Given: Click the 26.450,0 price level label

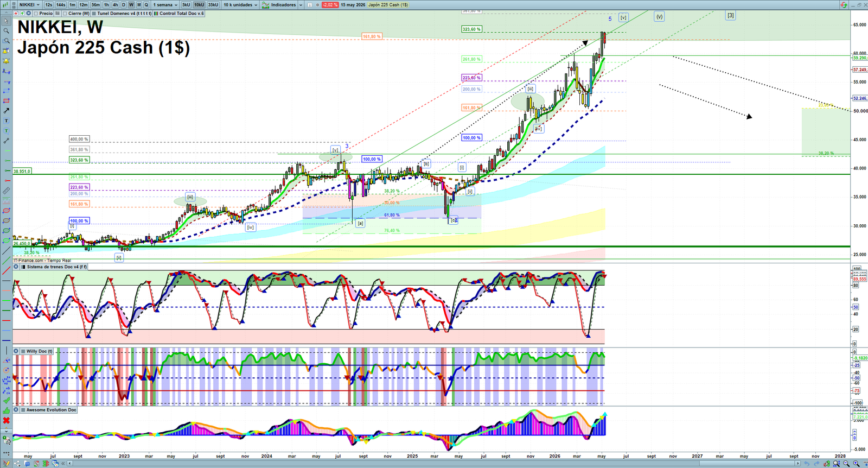Looking at the screenshot, I should coord(22,244).
